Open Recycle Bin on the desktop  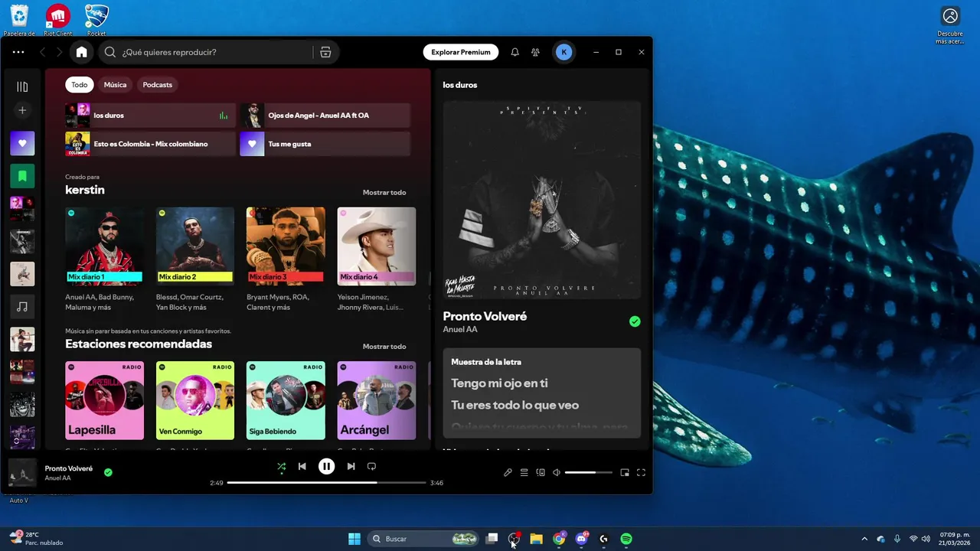pos(19,21)
